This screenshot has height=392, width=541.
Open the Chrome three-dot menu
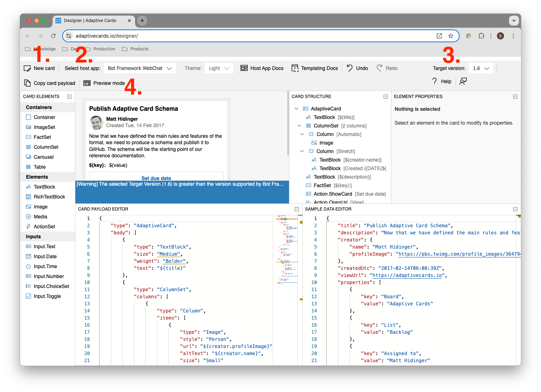(513, 36)
